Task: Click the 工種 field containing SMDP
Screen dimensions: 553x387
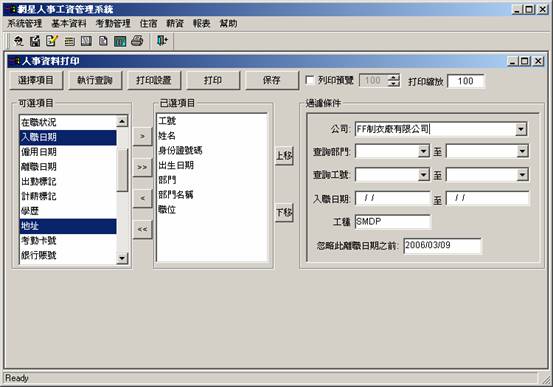Action: tap(393, 222)
